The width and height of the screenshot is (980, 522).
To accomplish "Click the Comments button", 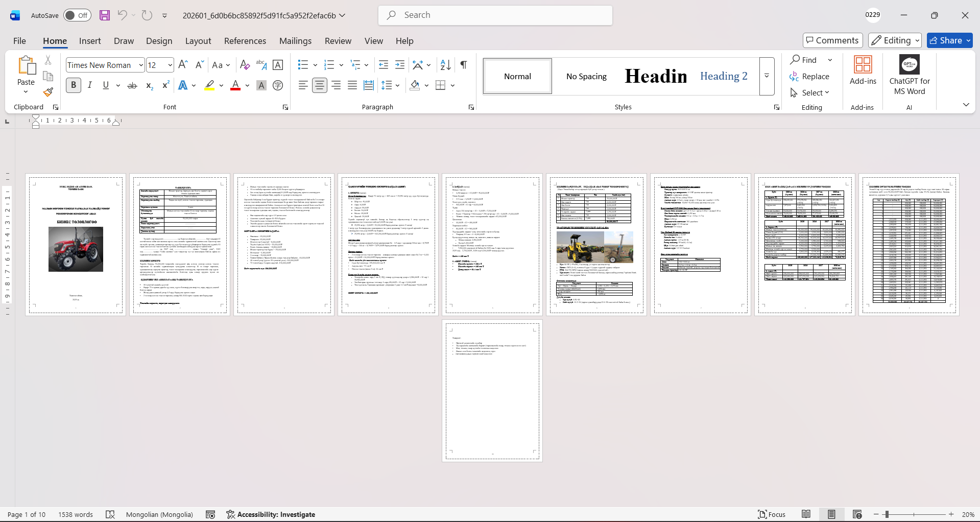I will tap(832, 40).
